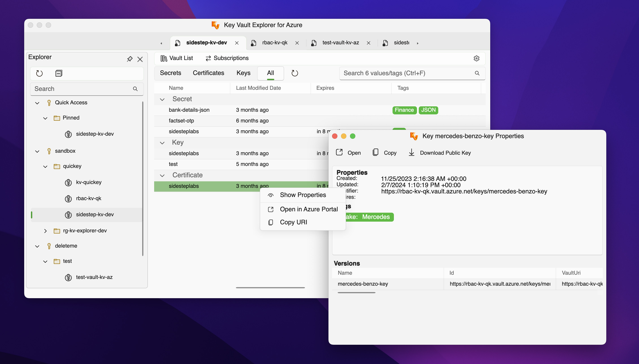
Task: Expand the rg-kv-explorer-dev folder
Action: coord(45,231)
